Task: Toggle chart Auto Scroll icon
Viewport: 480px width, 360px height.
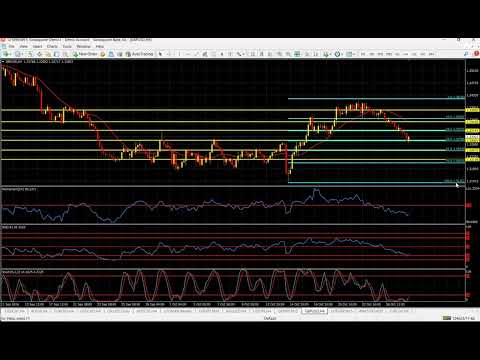Action: pos(307,54)
